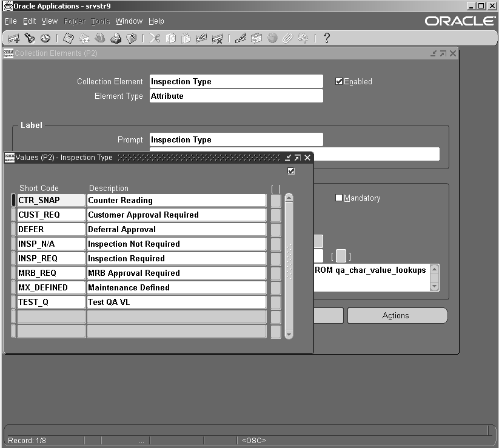Click the Counter Reading description cell

176,201
